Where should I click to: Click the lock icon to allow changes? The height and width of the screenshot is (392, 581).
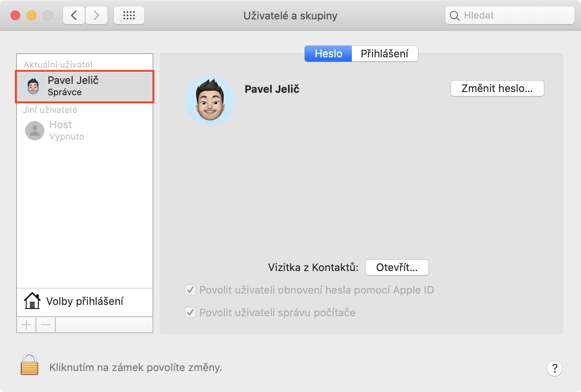pyautogui.click(x=29, y=364)
